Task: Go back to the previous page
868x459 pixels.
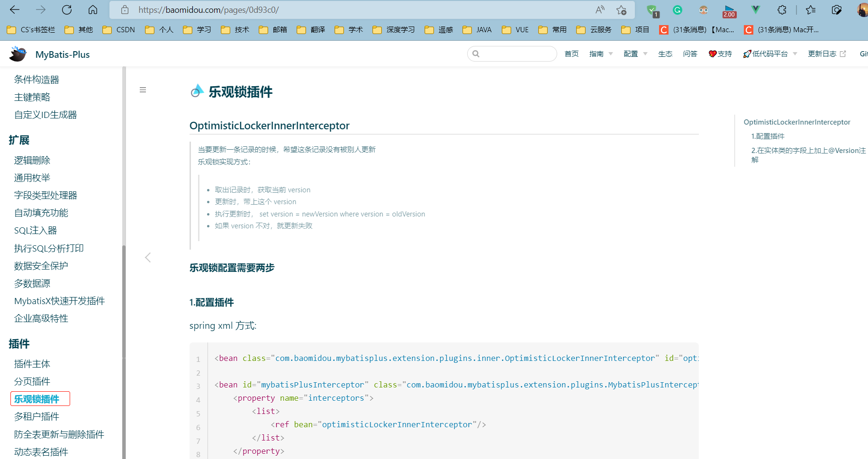Action: [15, 9]
